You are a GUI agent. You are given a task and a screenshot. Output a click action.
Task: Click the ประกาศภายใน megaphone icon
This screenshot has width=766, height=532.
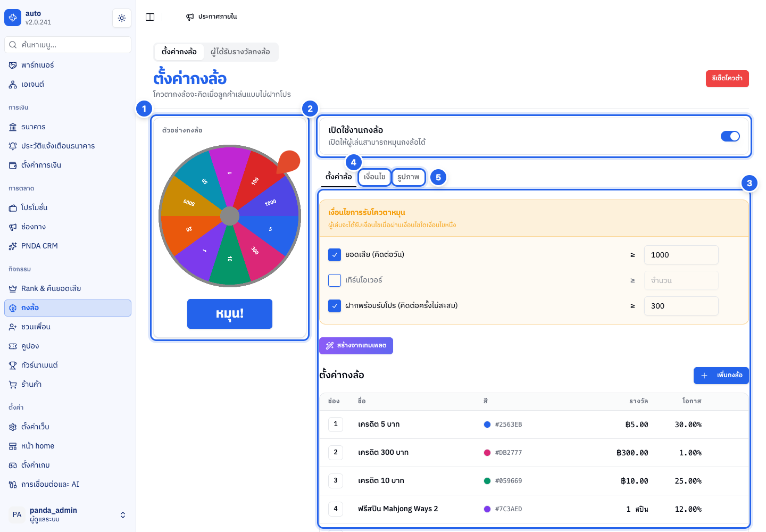190,17
